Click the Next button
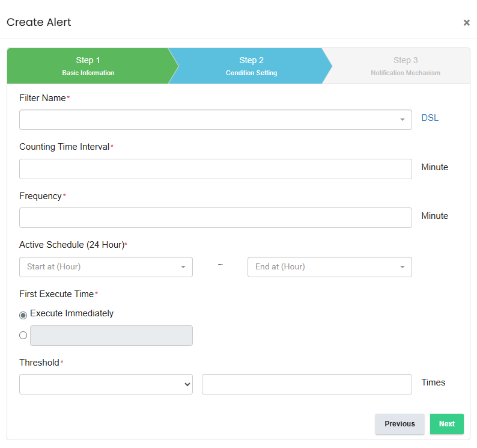The width and height of the screenshot is (477, 448). click(446, 423)
